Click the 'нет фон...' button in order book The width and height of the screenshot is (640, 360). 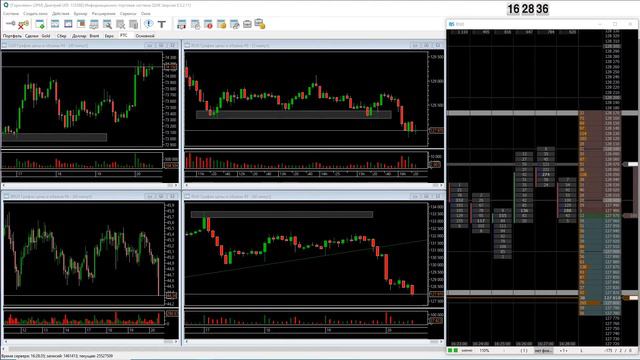(543, 351)
